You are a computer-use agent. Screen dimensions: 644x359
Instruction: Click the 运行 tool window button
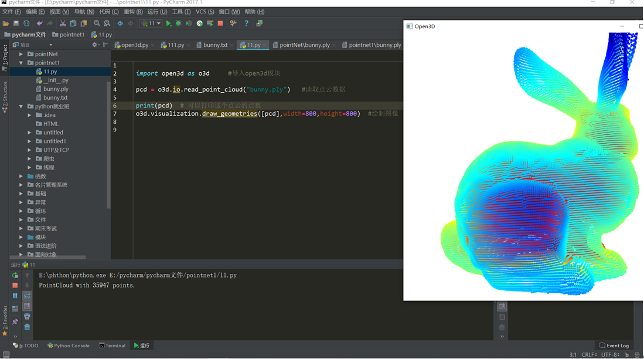coord(142,346)
